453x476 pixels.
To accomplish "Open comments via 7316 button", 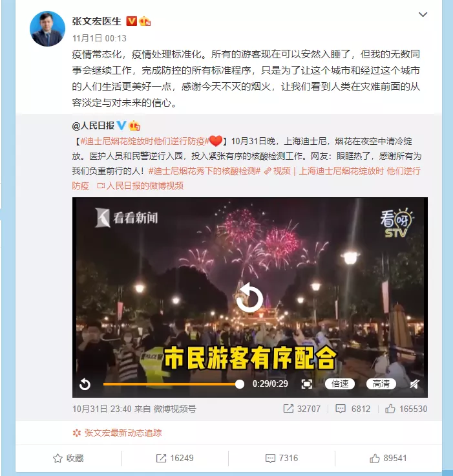I will click(282, 458).
